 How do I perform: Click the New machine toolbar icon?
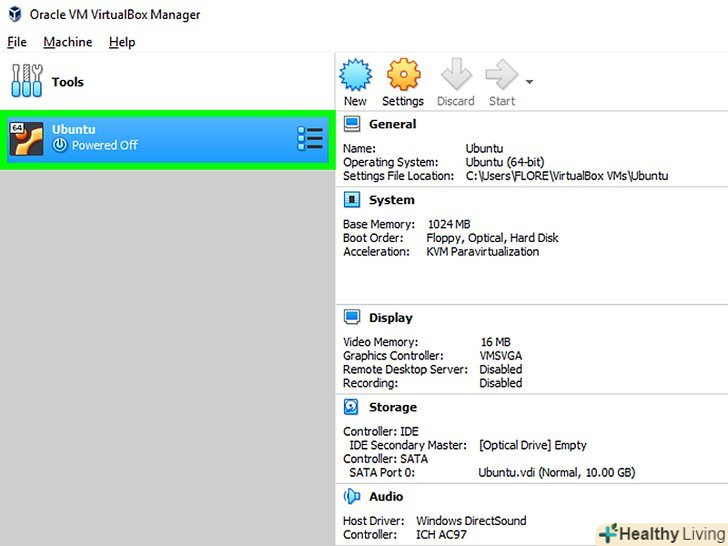pos(355,74)
